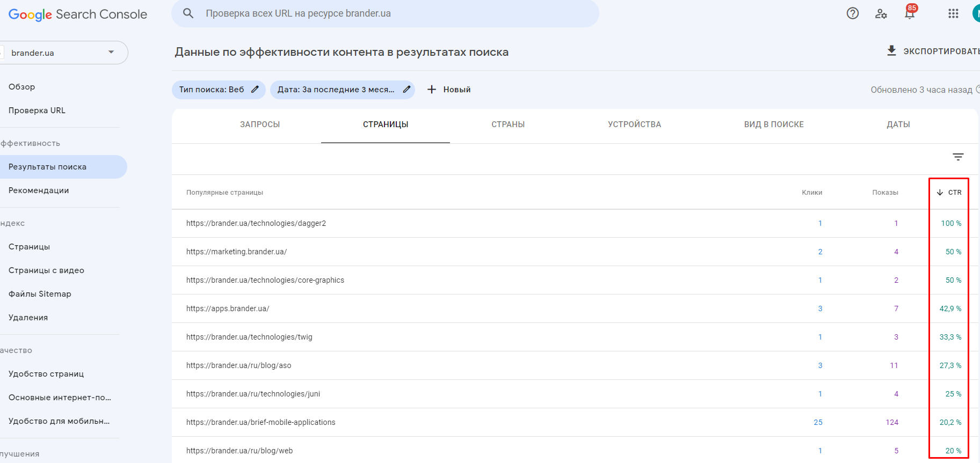
Task: Add a new filter with Новый
Action: point(449,90)
